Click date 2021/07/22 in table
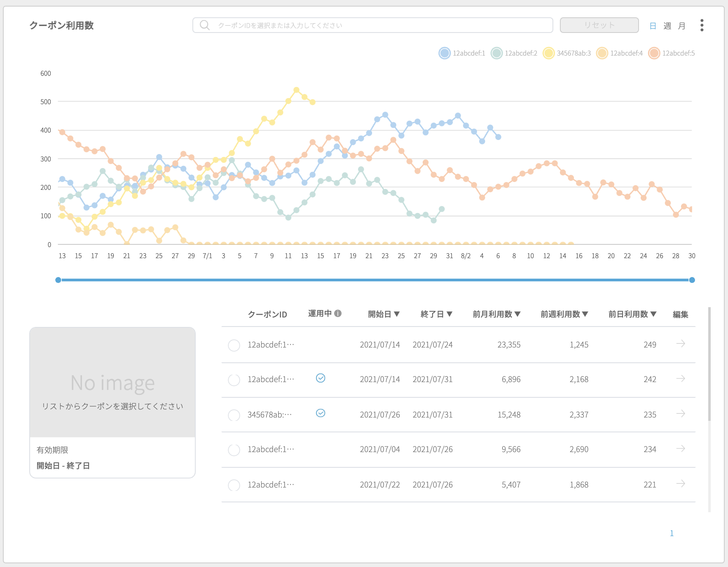The image size is (728, 567). coord(380,485)
